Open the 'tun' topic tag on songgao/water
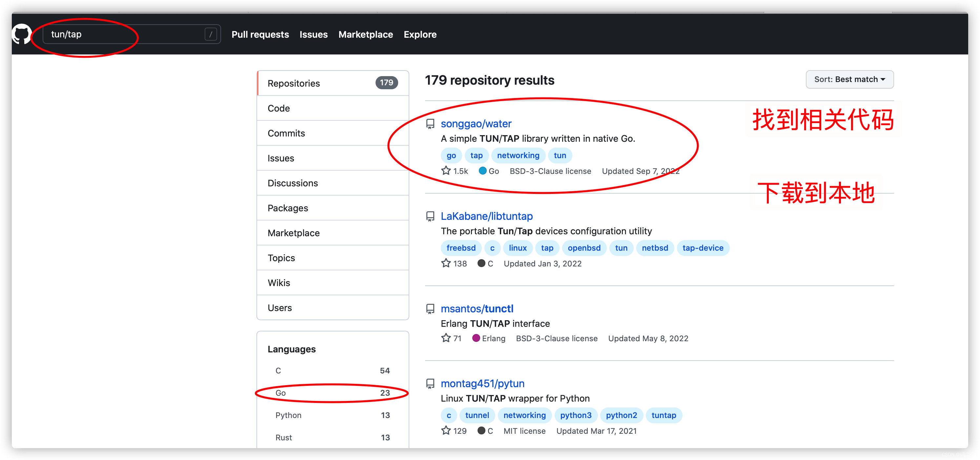 coord(560,155)
